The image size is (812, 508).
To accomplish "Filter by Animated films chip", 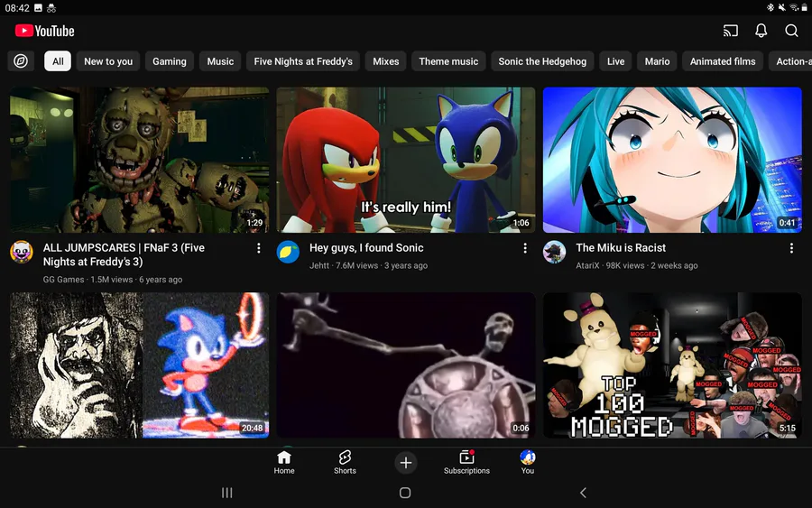I will tap(723, 61).
